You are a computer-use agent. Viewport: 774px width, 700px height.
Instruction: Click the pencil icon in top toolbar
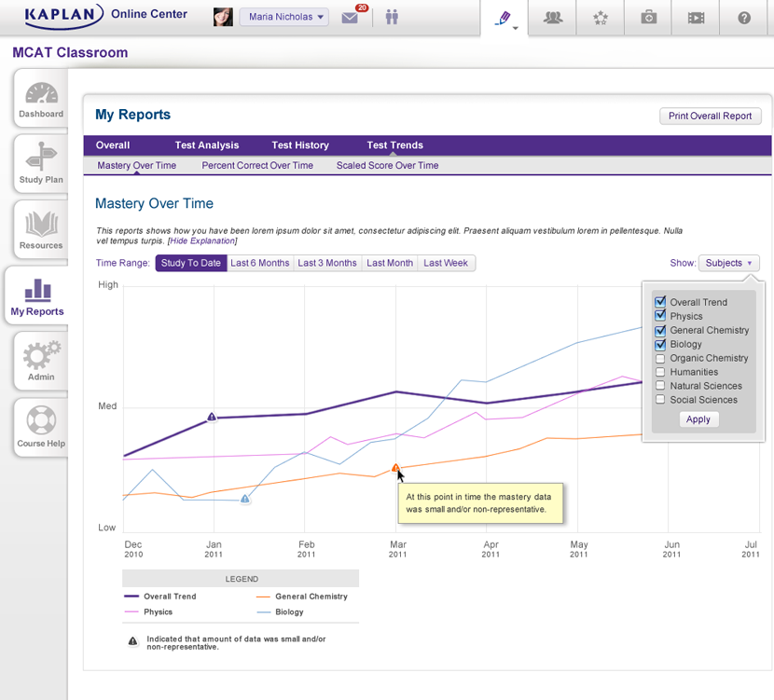[x=504, y=17]
